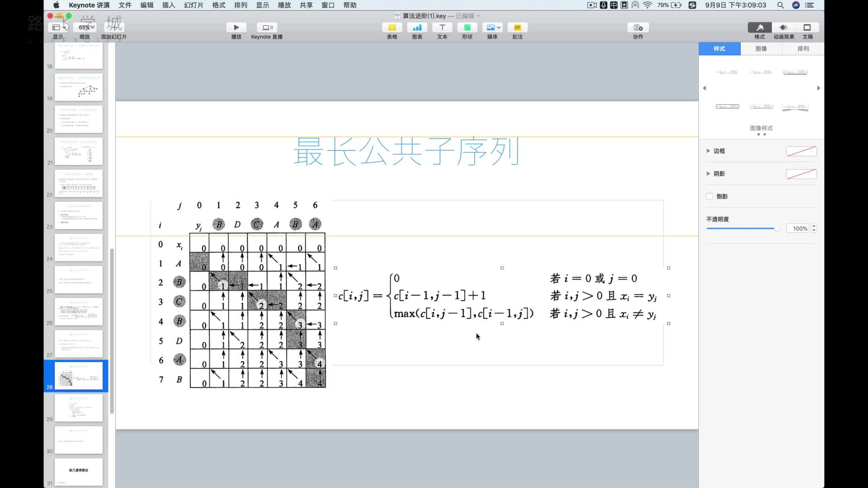Select slide 19 thumbnail
Image resolution: width=868 pixels, height=488 pixels.
[79, 87]
